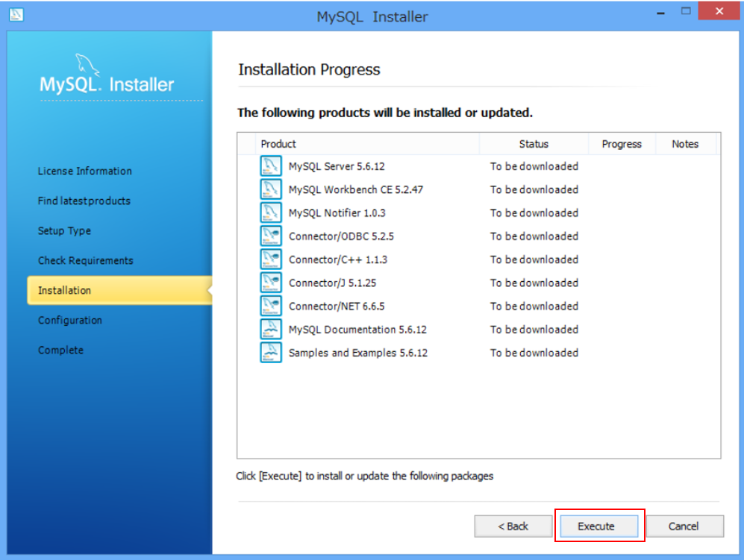Sort by the Product column header
Image resolution: width=744 pixels, height=560 pixels.
[368, 144]
